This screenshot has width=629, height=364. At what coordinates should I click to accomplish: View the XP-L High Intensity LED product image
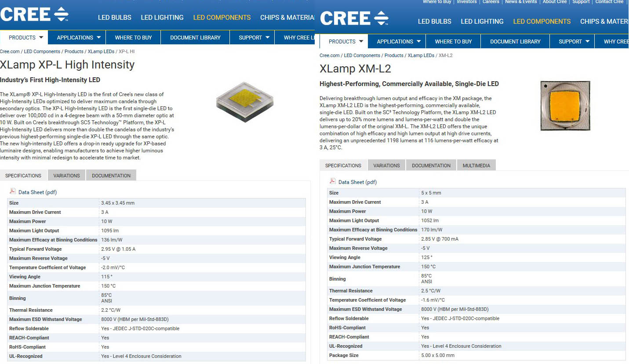tap(245, 102)
